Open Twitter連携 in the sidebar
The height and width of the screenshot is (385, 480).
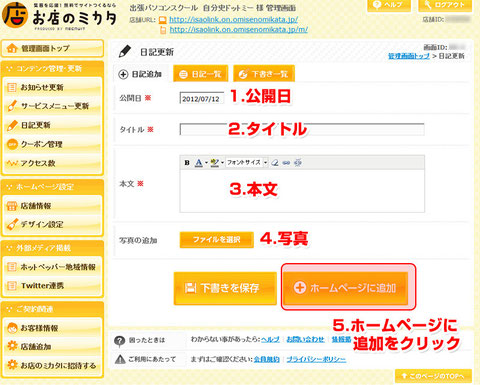coord(52,286)
